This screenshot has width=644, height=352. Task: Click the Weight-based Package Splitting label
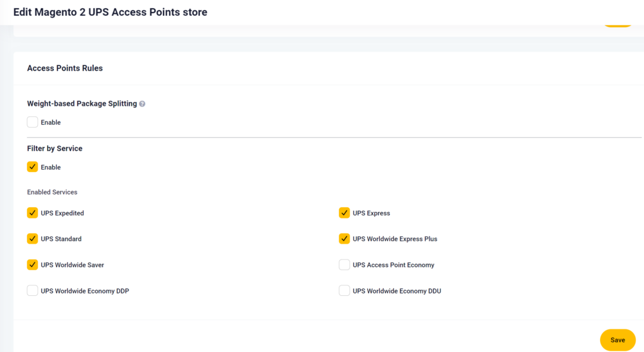point(82,104)
